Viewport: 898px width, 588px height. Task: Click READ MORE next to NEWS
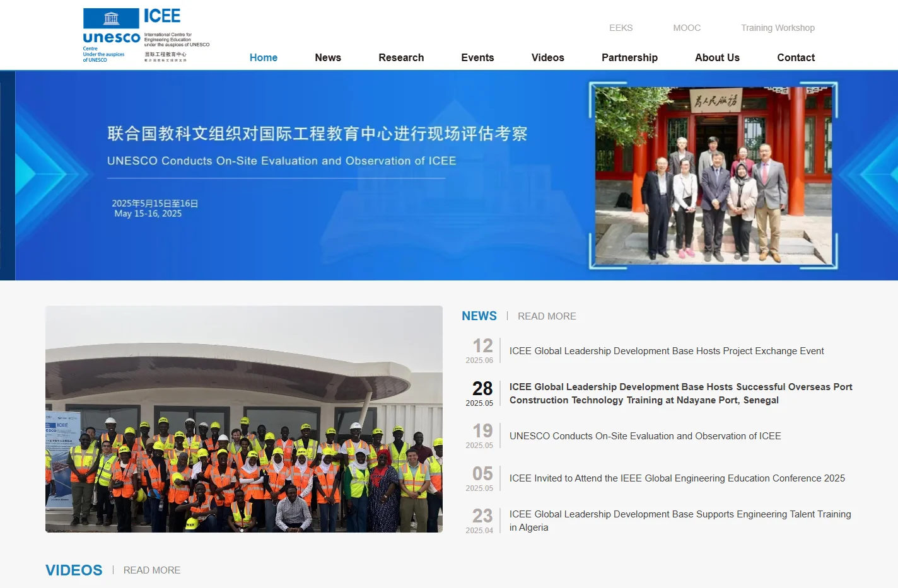pyautogui.click(x=547, y=316)
